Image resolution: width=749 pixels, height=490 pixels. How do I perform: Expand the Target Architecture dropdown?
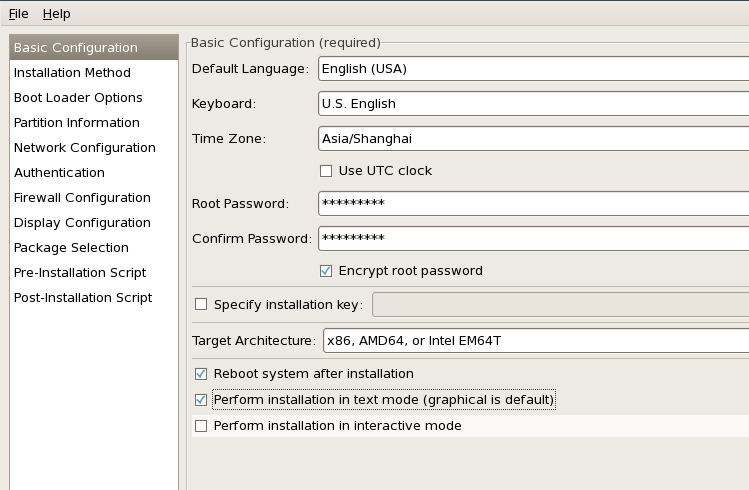[535, 341]
